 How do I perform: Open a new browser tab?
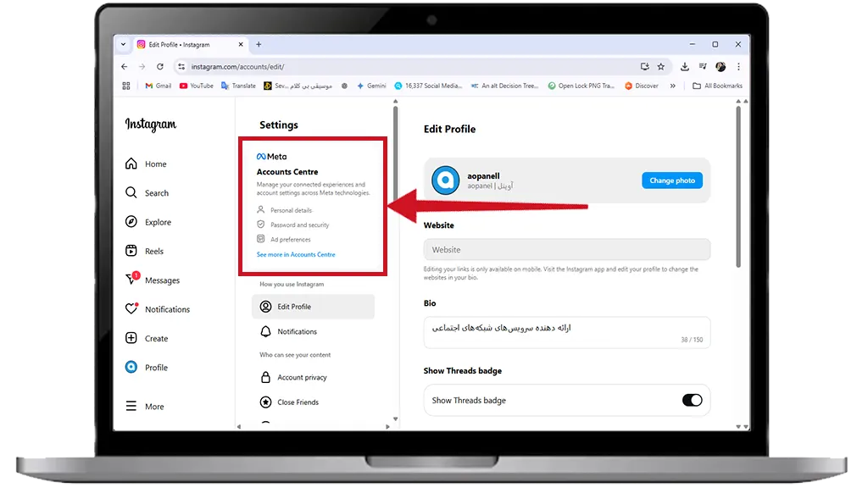pyautogui.click(x=259, y=44)
